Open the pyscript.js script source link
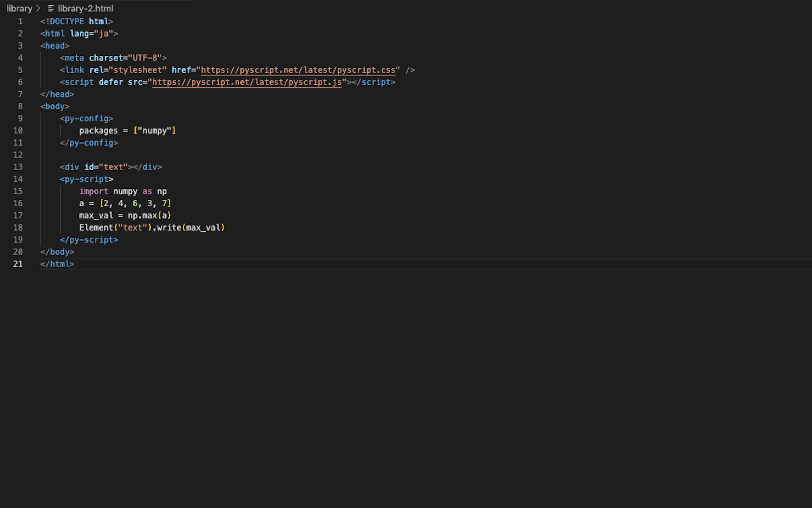Image resolution: width=812 pixels, height=508 pixels. [x=247, y=82]
